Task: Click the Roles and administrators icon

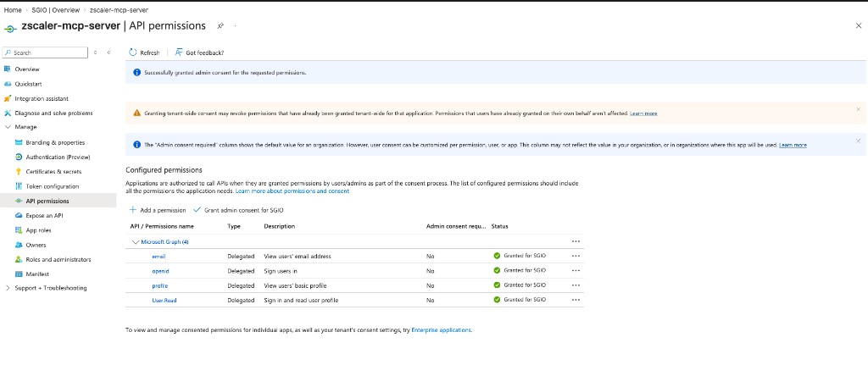Action: [19, 259]
